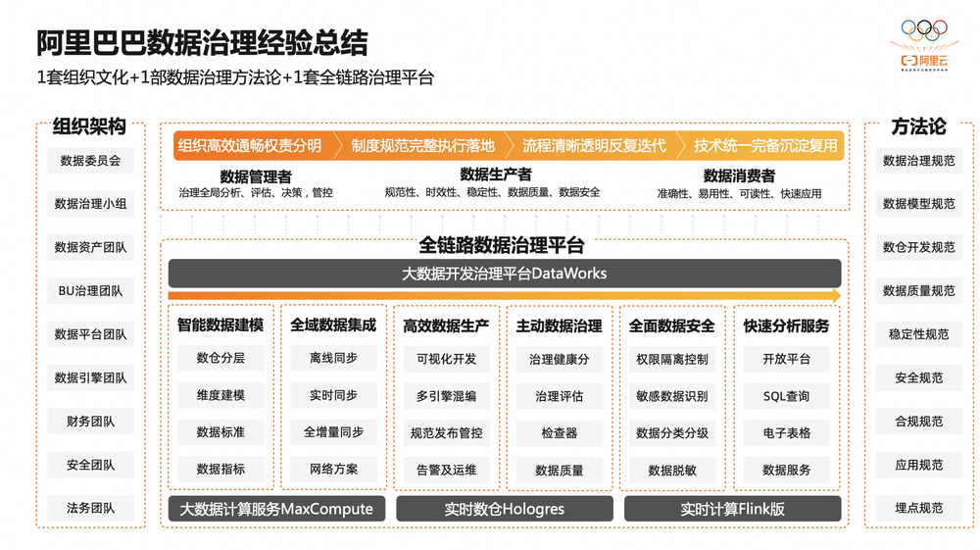Choose the 数据服务 item
This screenshot has width=980, height=550.
pos(786,471)
